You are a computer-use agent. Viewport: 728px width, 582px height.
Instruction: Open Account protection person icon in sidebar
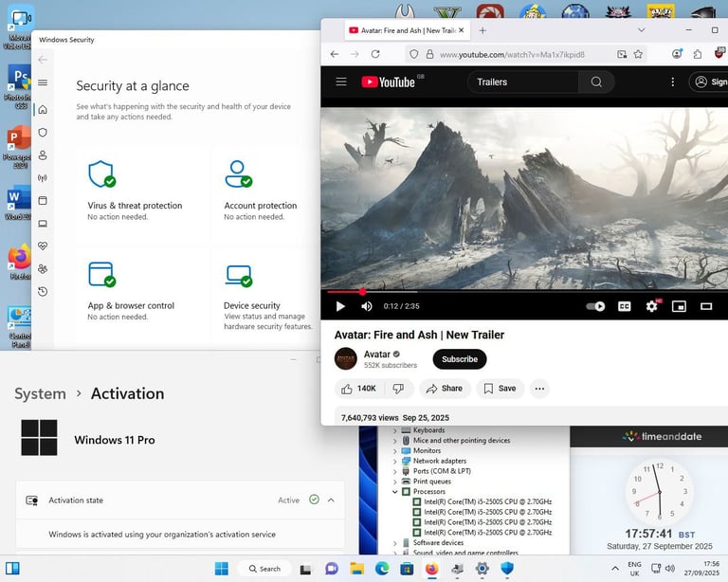point(43,155)
